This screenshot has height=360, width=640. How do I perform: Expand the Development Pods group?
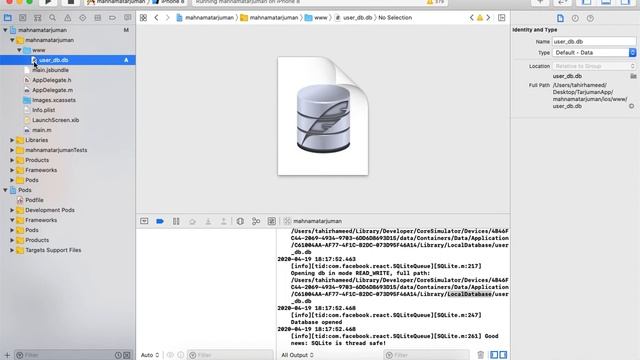pyautogui.click(x=12, y=210)
